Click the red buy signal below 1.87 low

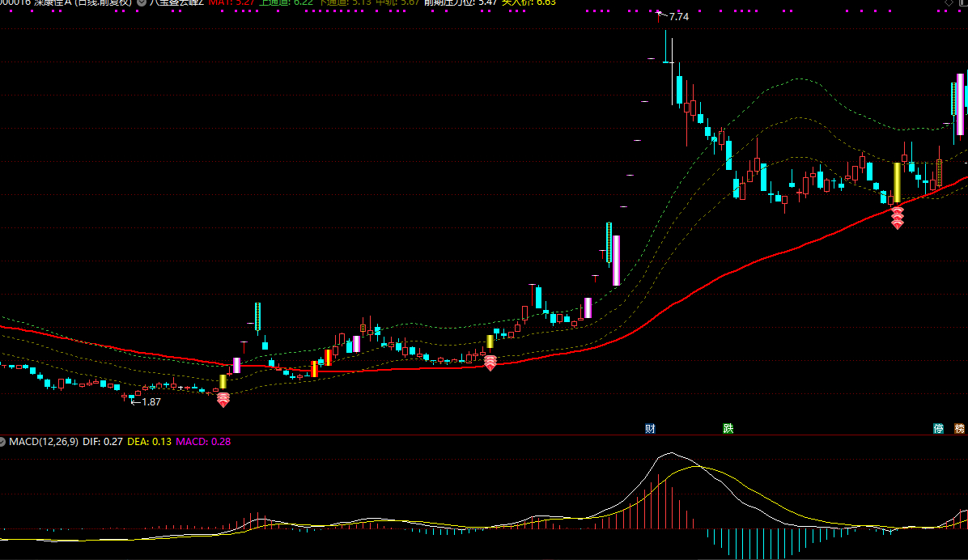[x=223, y=399]
